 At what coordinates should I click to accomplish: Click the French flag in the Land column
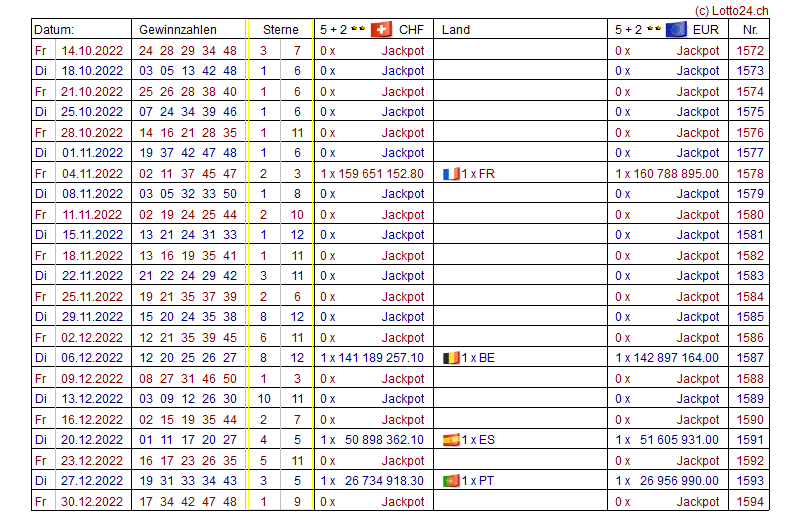click(x=451, y=174)
